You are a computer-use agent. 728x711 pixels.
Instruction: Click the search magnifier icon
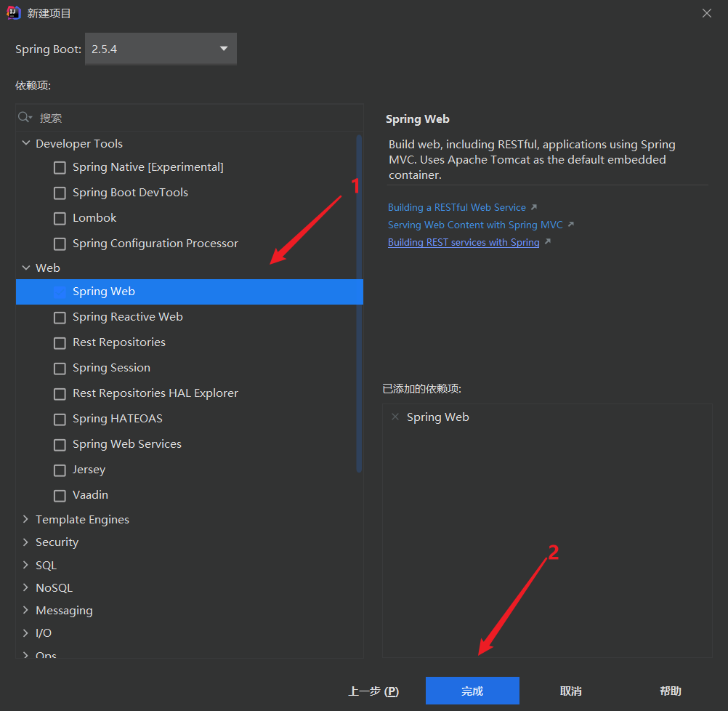click(x=24, y=117)
